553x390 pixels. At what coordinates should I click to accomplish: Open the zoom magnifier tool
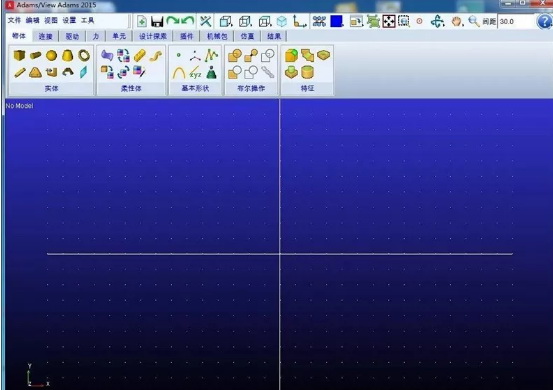pyautogui.click(x=473, y=22)
